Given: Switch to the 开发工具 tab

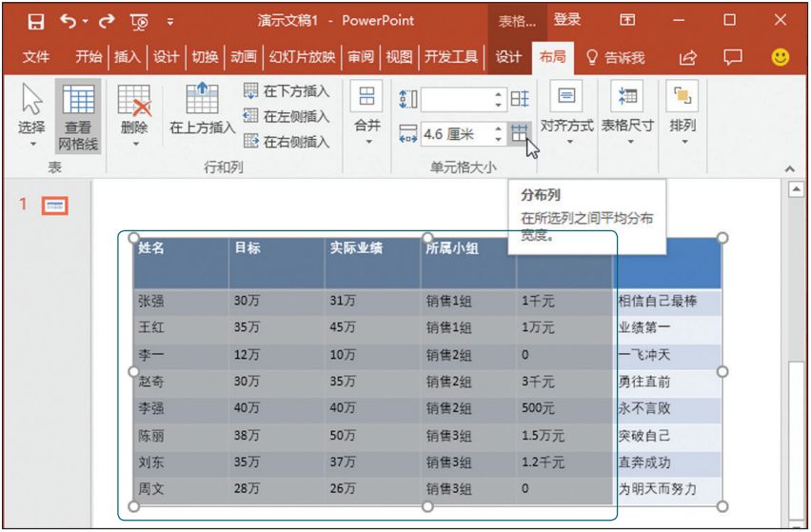Looking at the screenshot, I should click(x=451, y=56).
